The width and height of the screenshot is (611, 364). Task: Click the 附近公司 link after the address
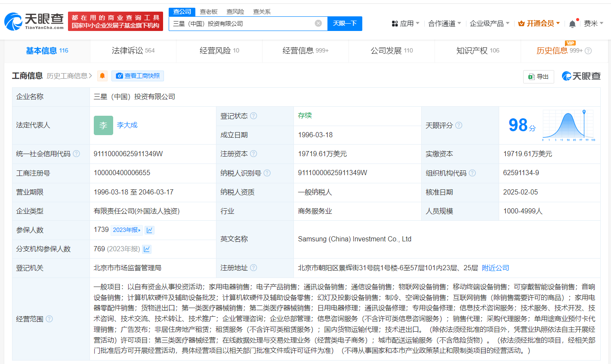pos(495,268)
